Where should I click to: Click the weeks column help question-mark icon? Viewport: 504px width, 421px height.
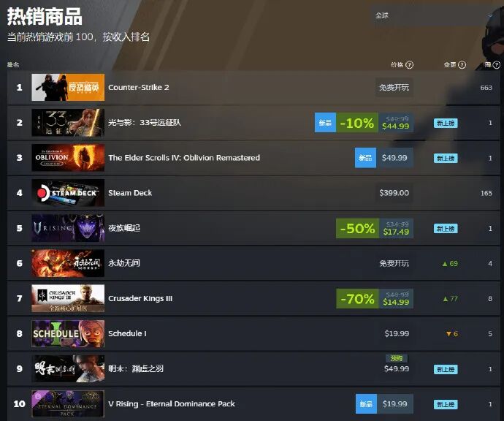496,65
